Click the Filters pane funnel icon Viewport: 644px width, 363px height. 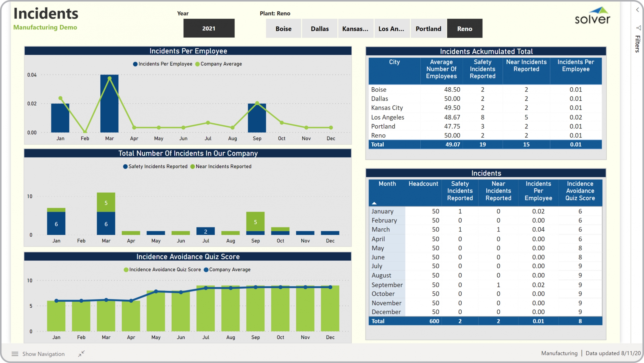tap(638, 28)
